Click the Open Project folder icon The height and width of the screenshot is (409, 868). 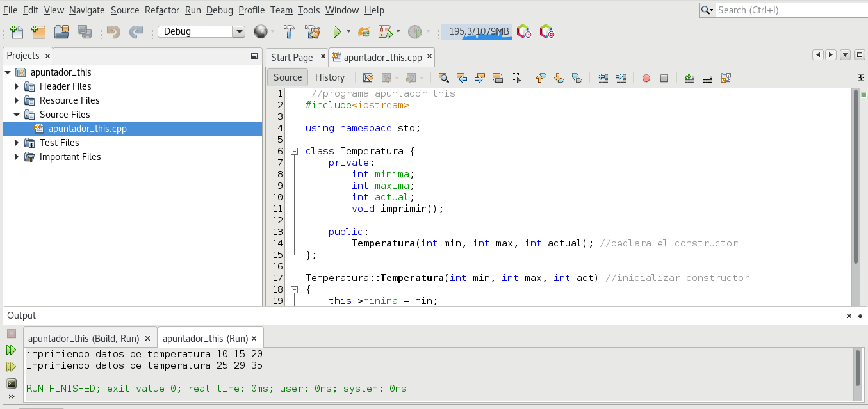pos(61,31)
